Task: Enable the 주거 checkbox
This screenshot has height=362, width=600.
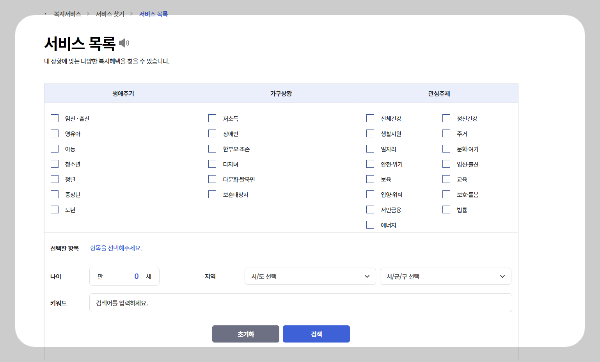Action: pyautogui.click(x=446, y=134)
